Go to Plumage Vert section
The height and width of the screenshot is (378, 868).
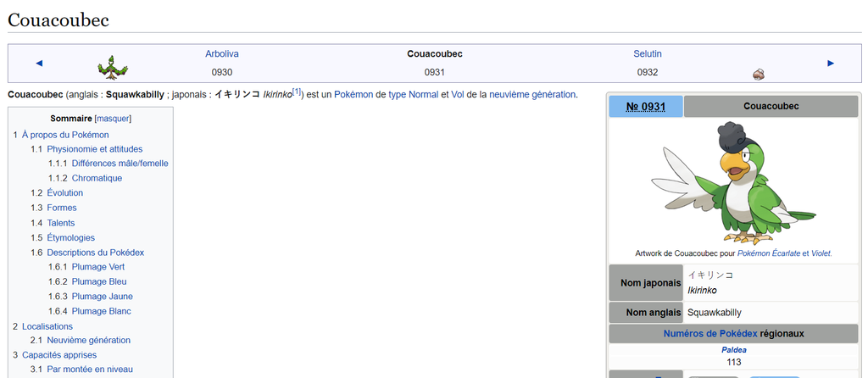[98, 267]
